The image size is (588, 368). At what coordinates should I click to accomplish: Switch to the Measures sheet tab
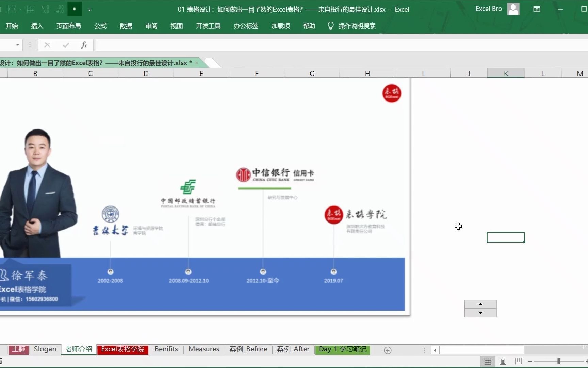(x=204, y=349)
